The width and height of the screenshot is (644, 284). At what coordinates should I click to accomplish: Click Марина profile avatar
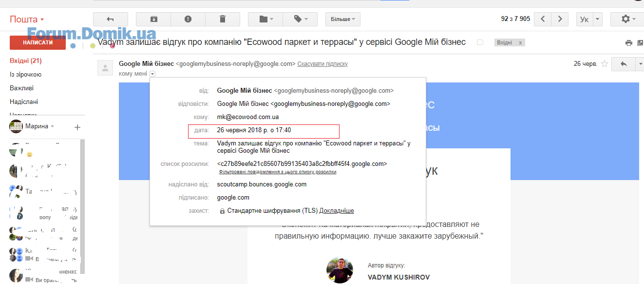(x=16, y=126)
